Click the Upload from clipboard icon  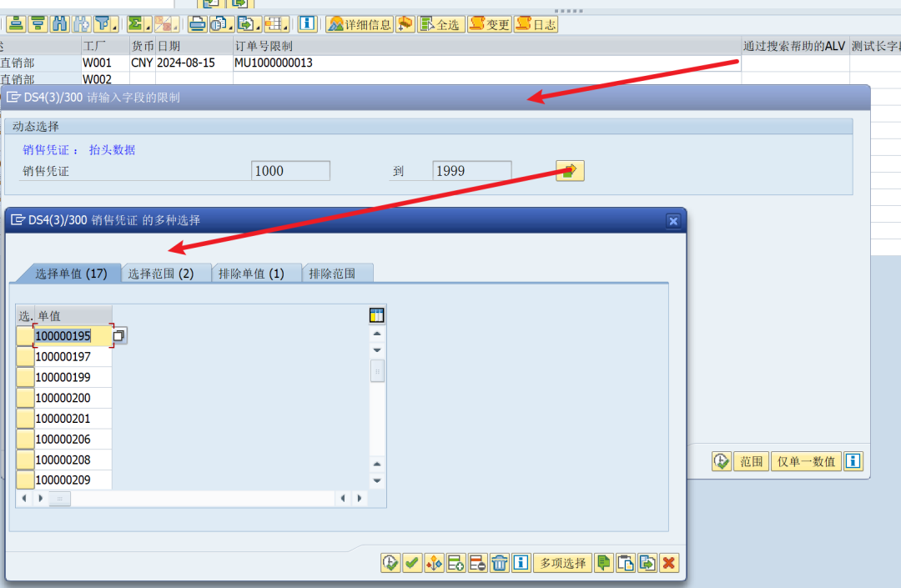[625, 563]
